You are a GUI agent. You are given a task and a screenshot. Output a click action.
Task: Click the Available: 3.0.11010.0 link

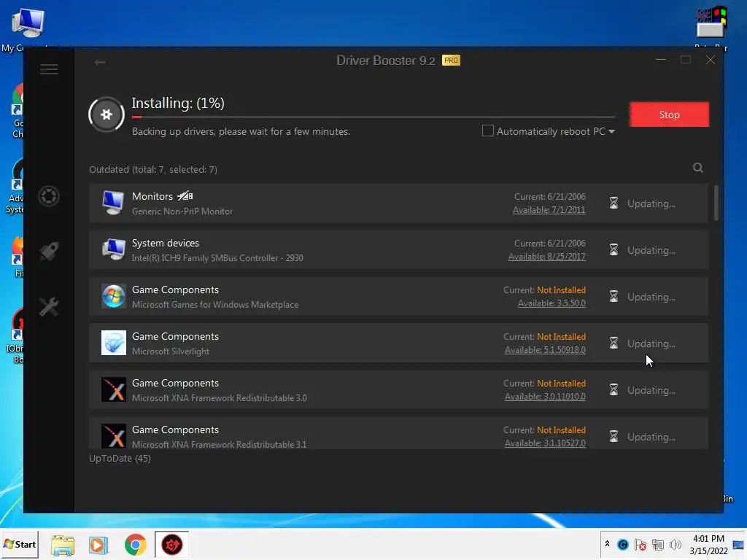coord(545,397)
